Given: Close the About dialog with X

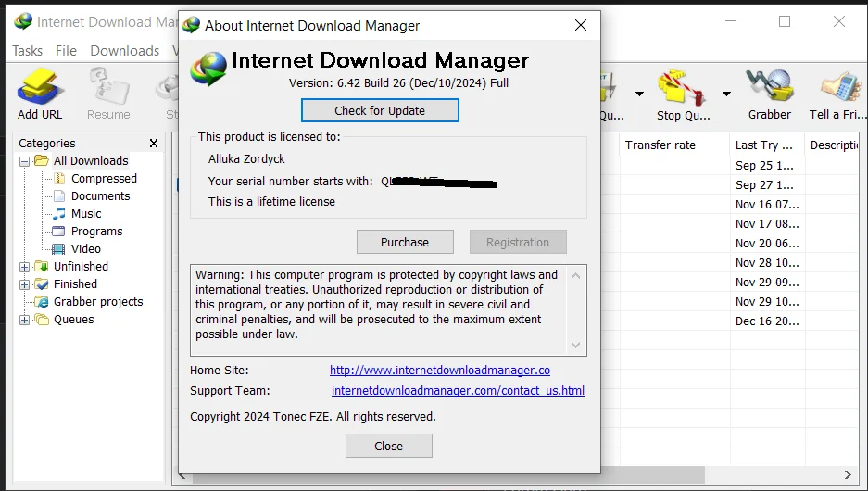Looking at the screenshot, I should 581,25.
